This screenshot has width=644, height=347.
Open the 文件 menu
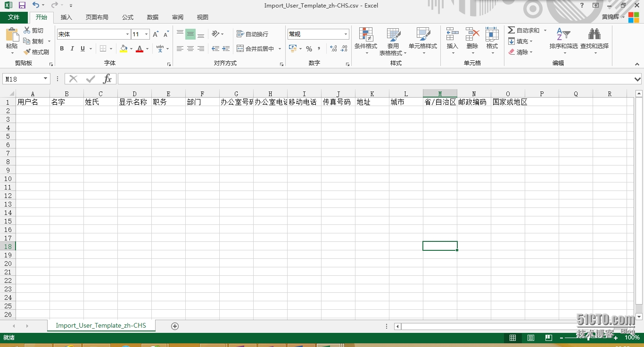14,17
